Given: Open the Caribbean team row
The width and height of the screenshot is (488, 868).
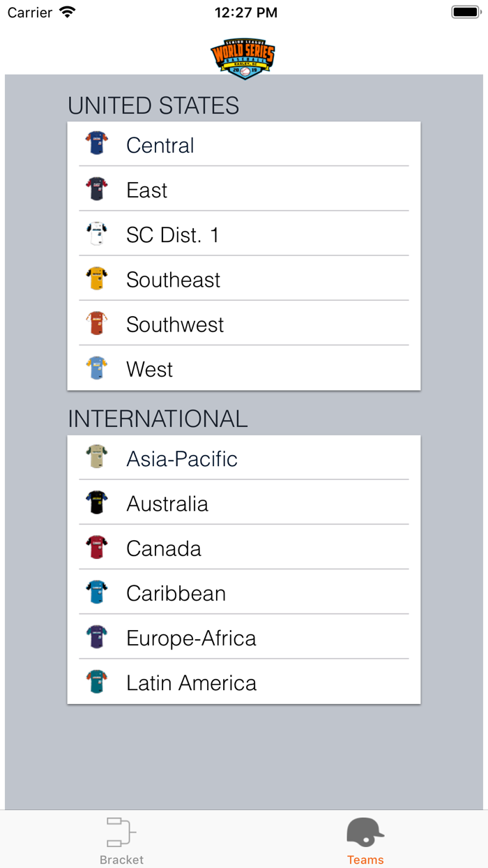Looking at the screenshot, I should 244,593.
